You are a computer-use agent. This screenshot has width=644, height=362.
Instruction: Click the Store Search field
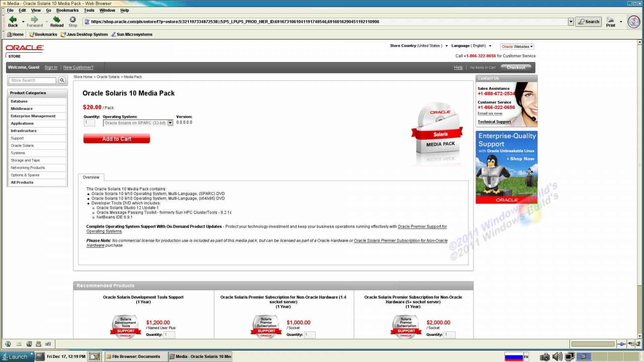tap(32, 80)
